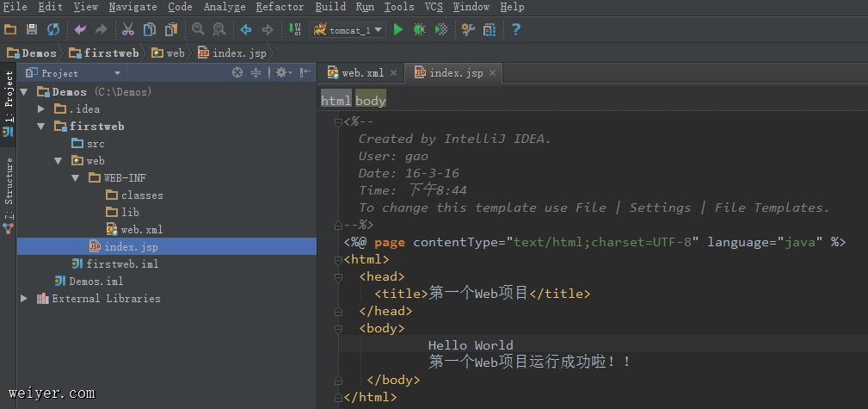Close the web.xml tab
This screenshot has height=409, width=868.
(x=394, y=72)
